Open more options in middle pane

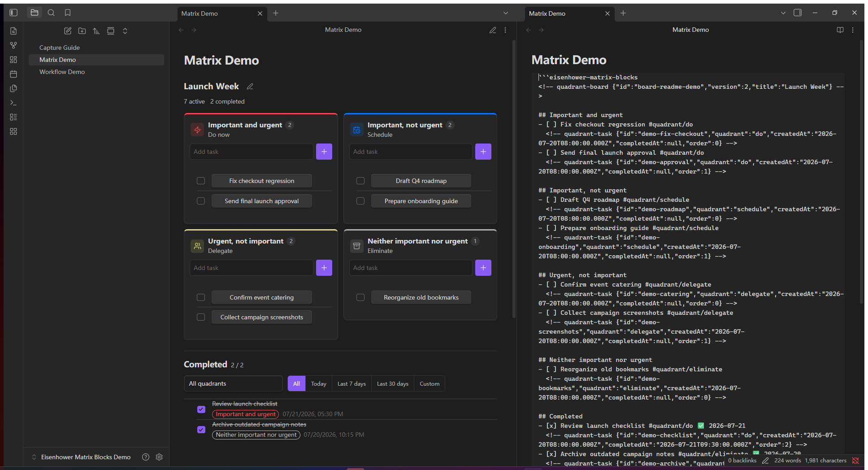(505, 30)
